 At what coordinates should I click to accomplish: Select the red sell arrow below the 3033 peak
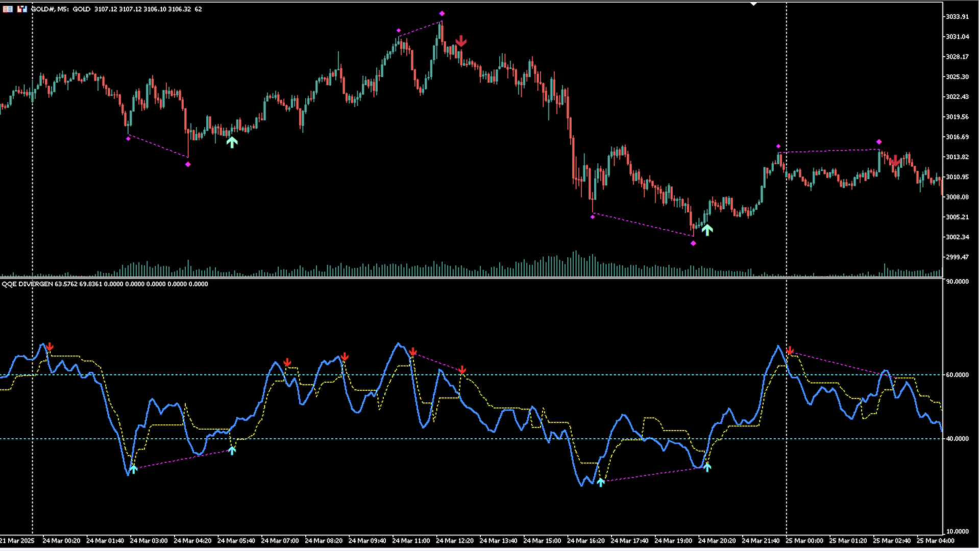coord(461,41)
